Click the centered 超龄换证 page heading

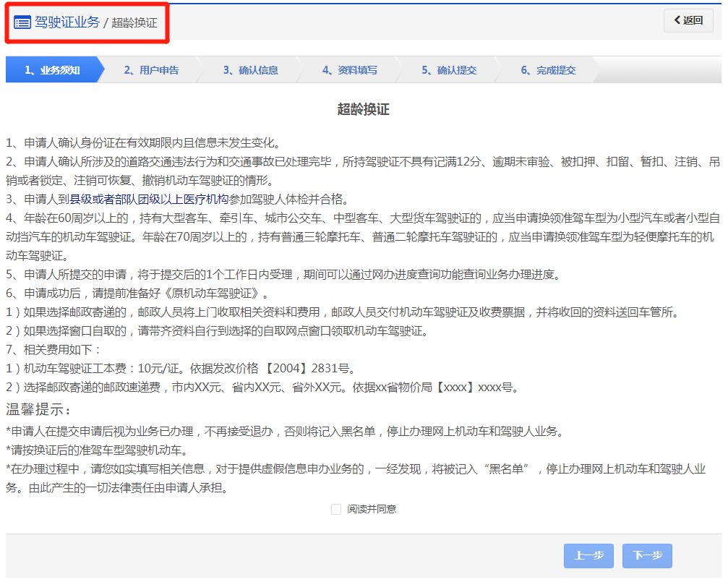click(364, 109)
